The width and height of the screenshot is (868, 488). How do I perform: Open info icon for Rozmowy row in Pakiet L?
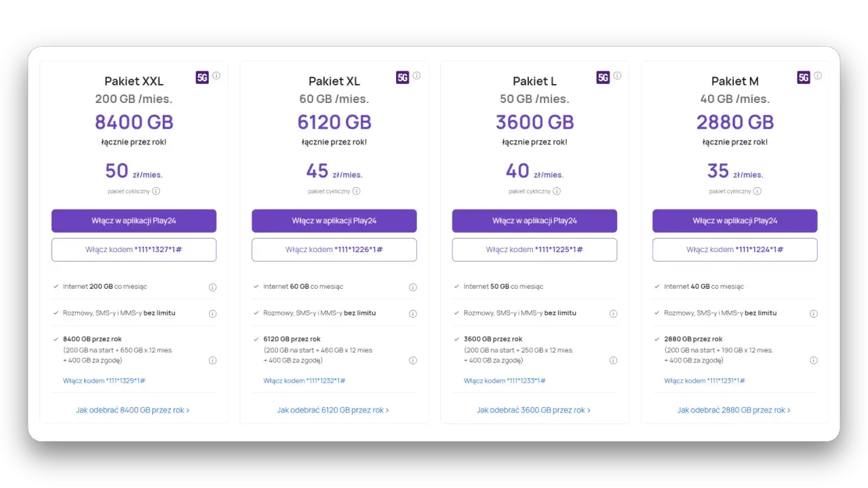[613, 314]
